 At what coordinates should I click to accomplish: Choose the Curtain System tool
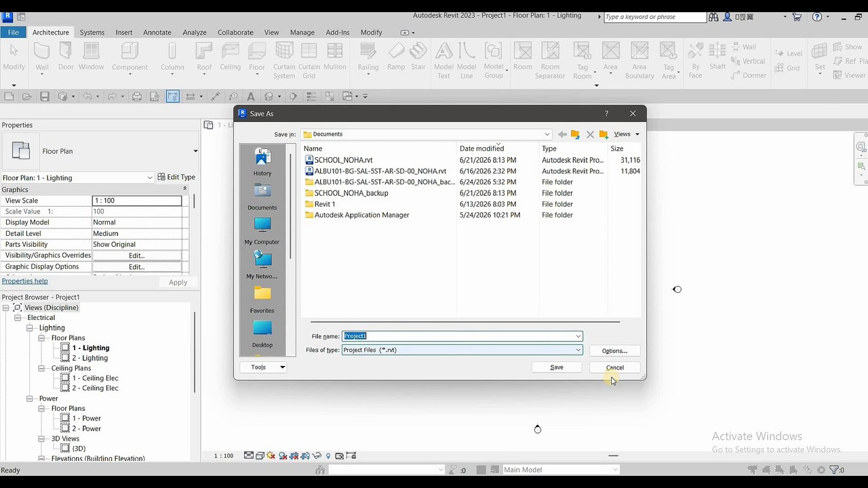coord(284,60)
